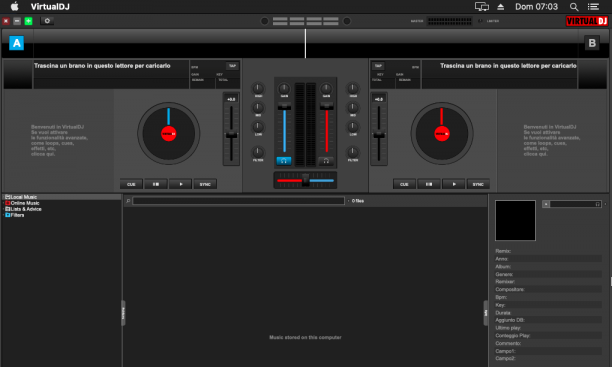Click the right deck TAP tempo button
This screenshot has height=367, width=612.
coord(378,66)
